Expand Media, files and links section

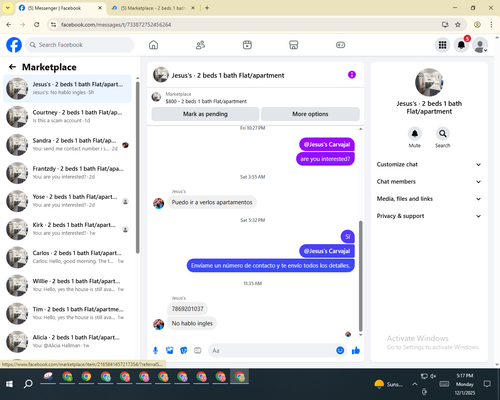pos(429,199)
